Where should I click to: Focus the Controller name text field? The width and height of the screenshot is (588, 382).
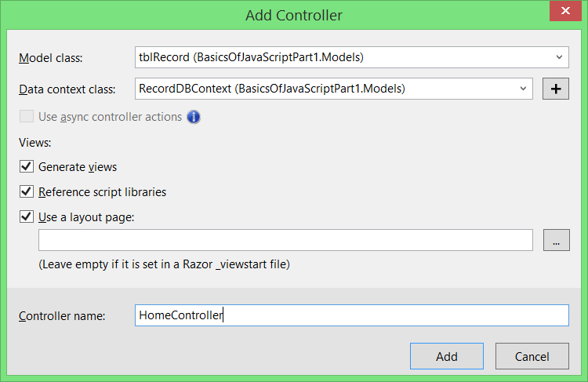(351, 315)
